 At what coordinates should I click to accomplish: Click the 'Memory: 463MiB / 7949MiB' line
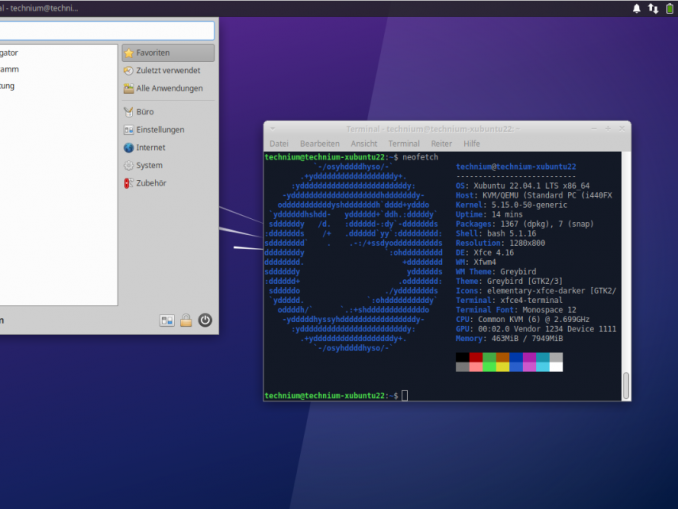pos(509,338)
